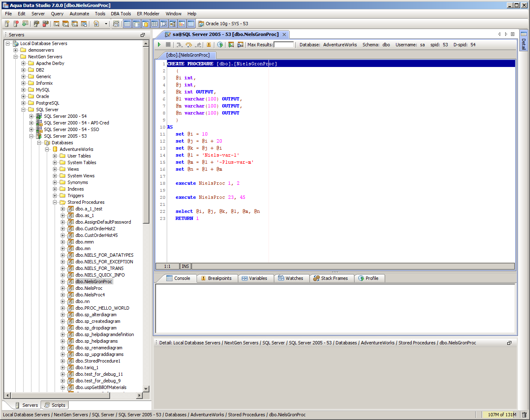Expand the Oracle servers folder
Screen dimensions: 530x420
(24, 97)
